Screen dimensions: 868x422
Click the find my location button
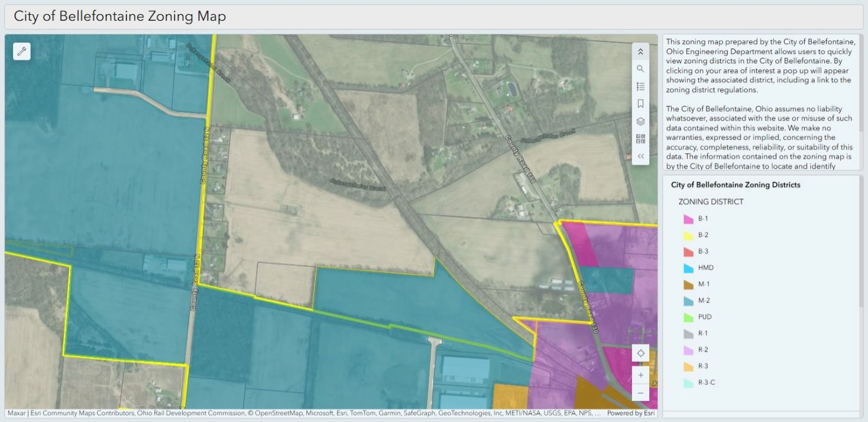[640, 353]
